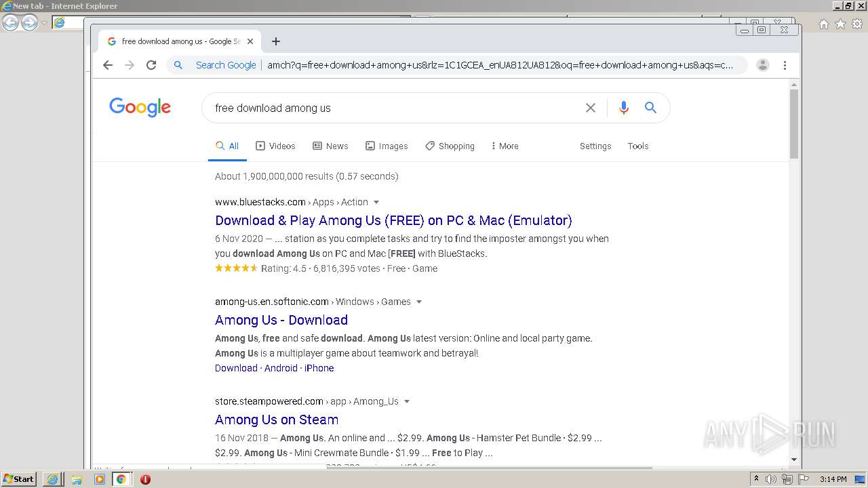Switch to Chrome from the taskbar
Screen dimensions: 868x488
121,479
